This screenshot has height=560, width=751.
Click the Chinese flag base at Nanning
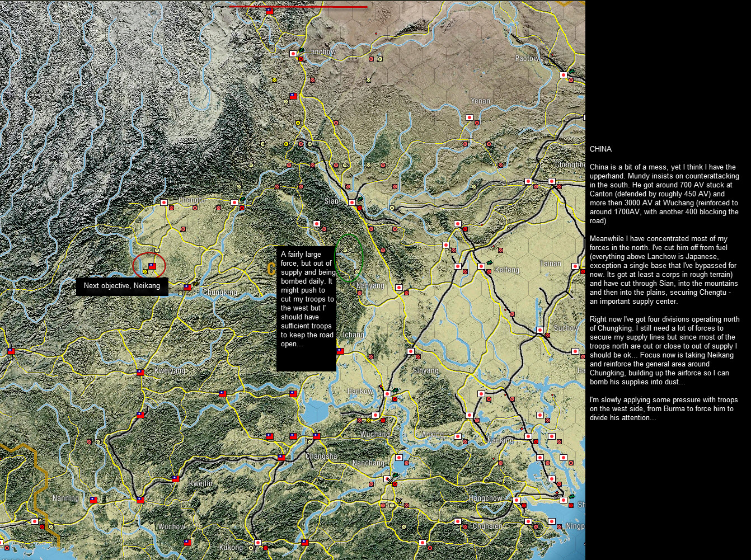(93, 500)
